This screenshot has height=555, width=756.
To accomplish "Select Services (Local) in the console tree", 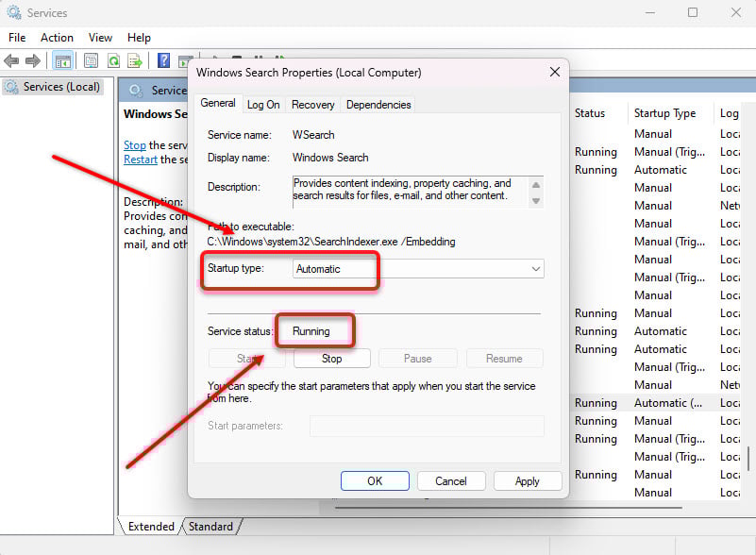I will 53,87.
